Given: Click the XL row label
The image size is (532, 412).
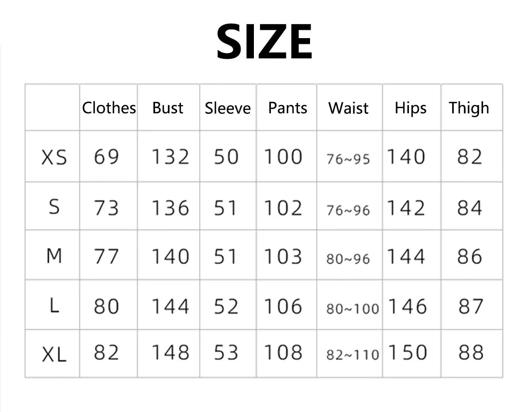Looking at the screenshot, I should click(54, 354).
